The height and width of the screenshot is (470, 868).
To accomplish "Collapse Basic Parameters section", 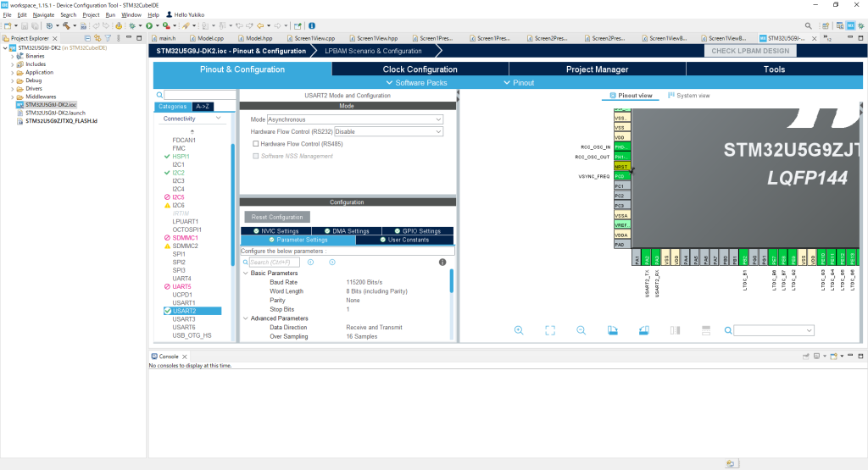I will [x=246, y=274].
